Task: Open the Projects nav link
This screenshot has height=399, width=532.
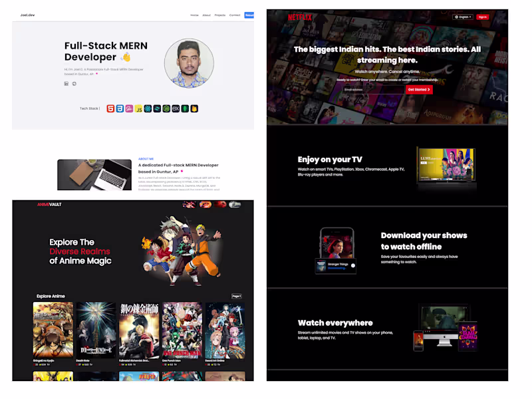Action: [x=220, y=15]
